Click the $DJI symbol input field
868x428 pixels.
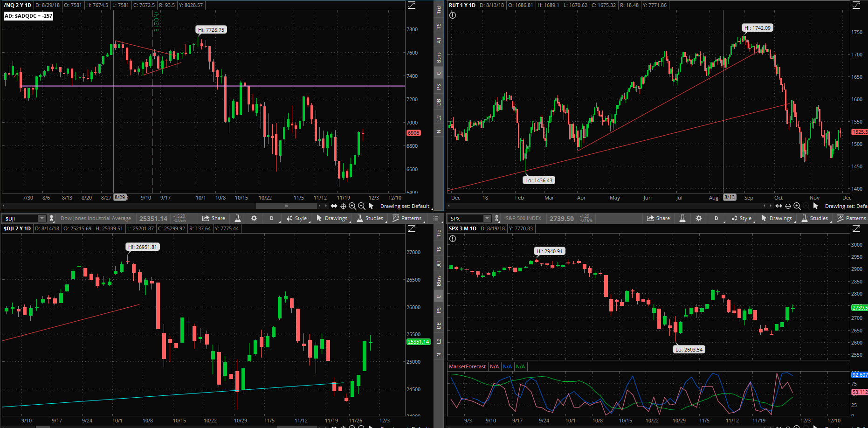click(x=21, y=218)
